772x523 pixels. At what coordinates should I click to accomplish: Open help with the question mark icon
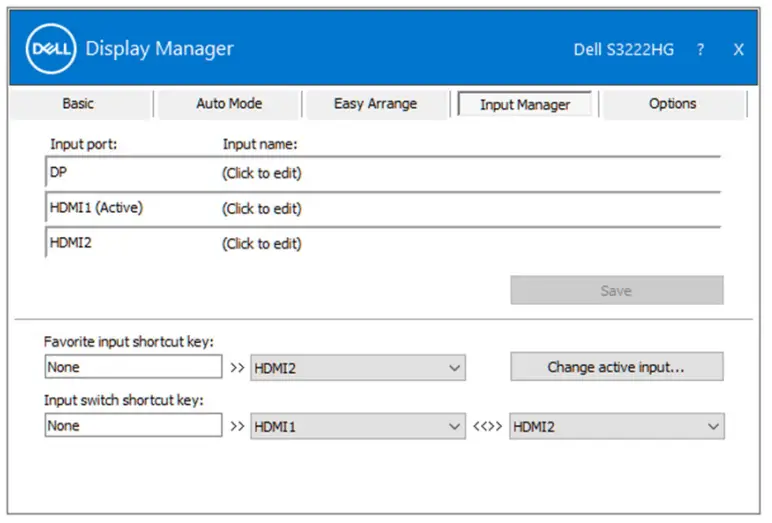700,49
